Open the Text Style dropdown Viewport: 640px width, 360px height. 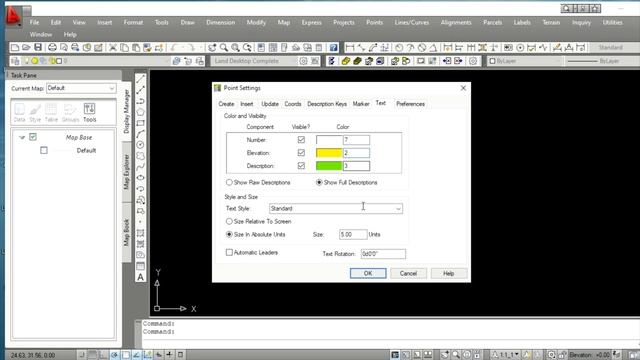tap(336, 209)
